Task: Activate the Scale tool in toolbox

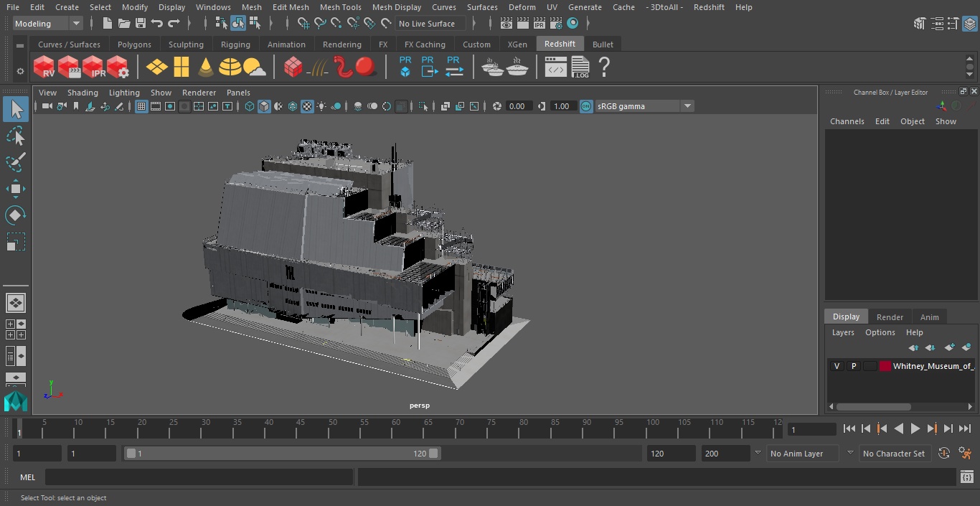Action: (15, 242)
